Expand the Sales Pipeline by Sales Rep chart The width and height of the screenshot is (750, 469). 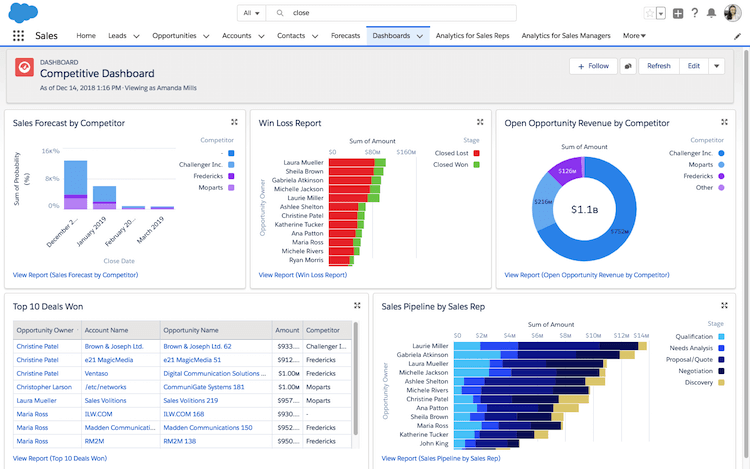click(725, 306)
